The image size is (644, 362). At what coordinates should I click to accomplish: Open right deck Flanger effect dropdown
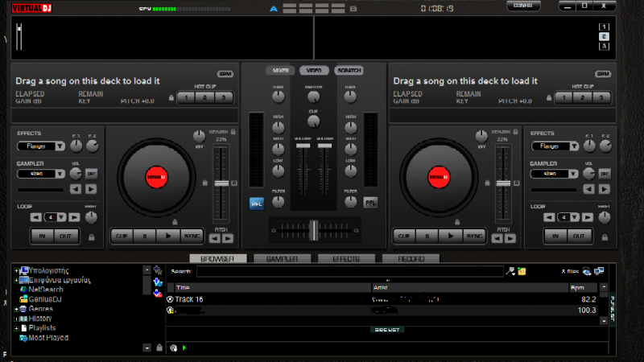coord(574,146)
